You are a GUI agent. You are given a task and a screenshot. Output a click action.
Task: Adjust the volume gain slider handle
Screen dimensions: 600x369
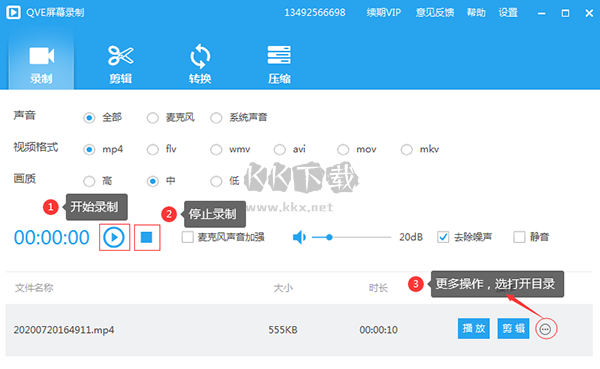[329, 237]
